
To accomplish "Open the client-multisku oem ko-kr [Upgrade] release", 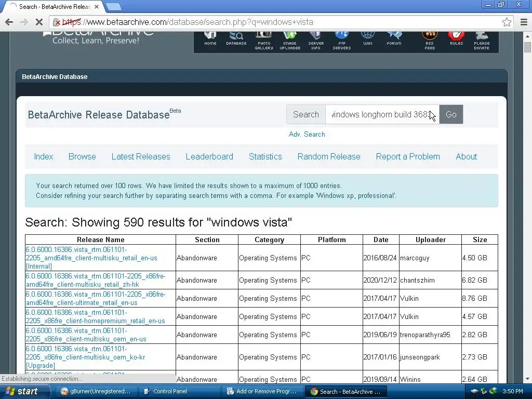I will [x=85, y=357].
